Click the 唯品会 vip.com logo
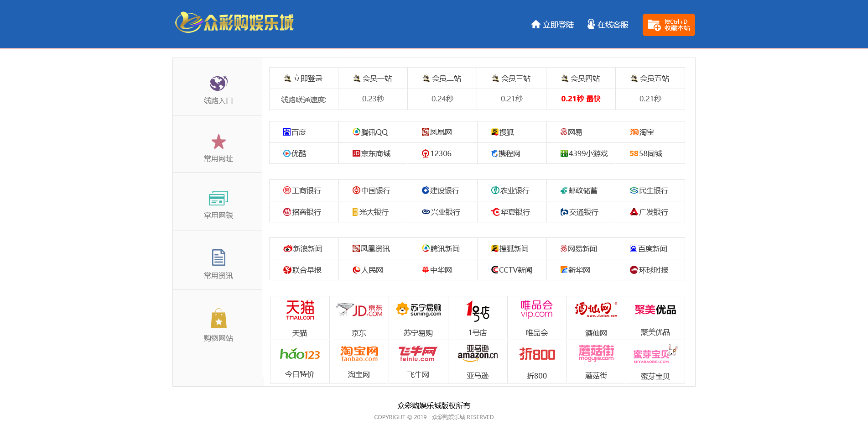The image size is (868, 436). point(536,310)
